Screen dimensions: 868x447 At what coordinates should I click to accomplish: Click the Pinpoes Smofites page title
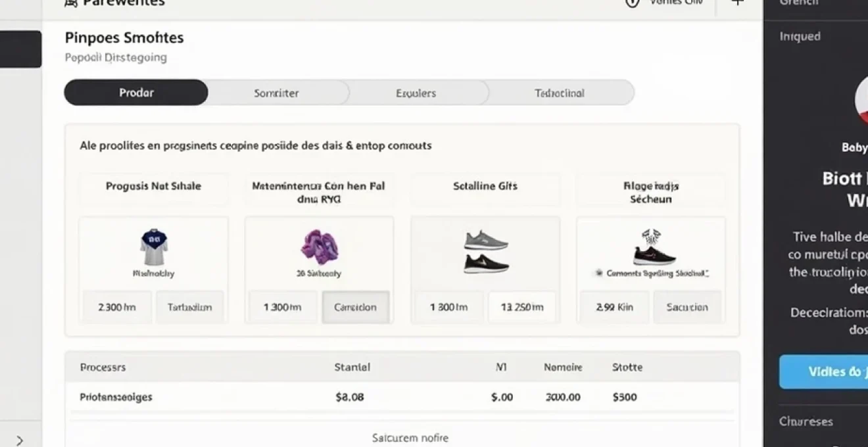coord(124,37)
